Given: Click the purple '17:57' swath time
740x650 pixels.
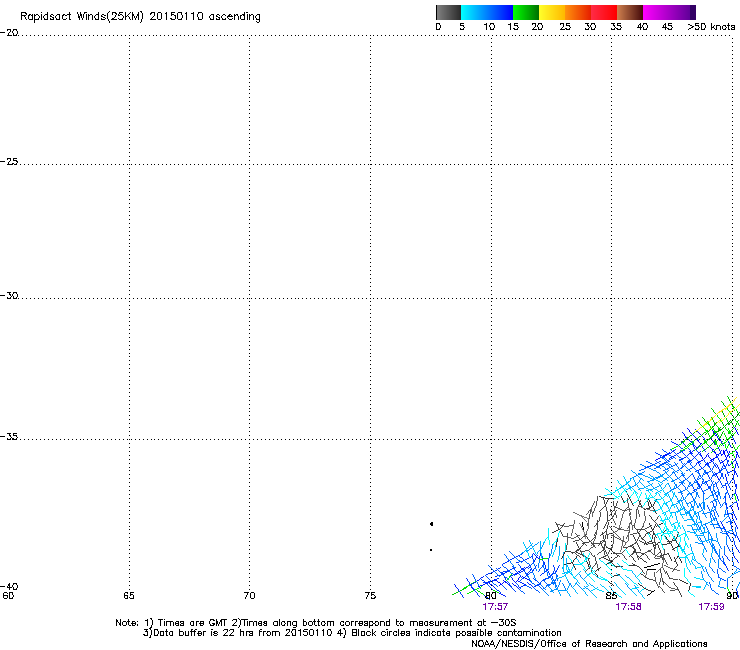Looking at the screenshot, I should click(495, 607).
